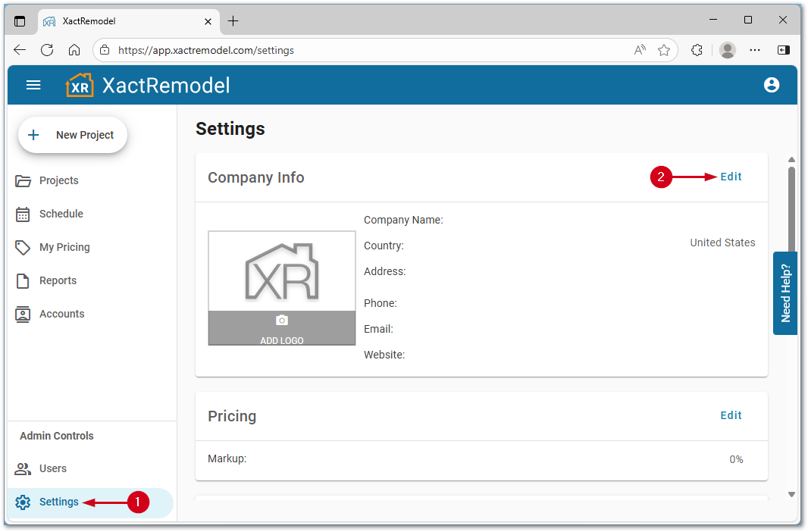This screenshot has height=532, width=808.
Task: Click the XactRemodel house logo
Action: 80,85
